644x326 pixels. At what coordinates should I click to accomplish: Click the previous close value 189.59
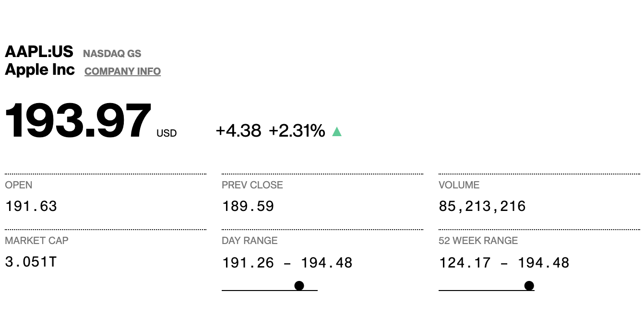pos(248,206)
